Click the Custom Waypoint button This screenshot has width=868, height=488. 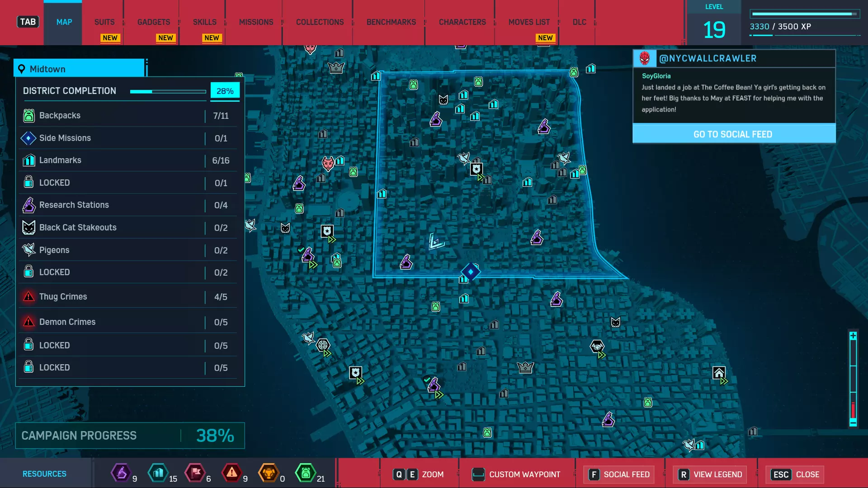[516, 474]
